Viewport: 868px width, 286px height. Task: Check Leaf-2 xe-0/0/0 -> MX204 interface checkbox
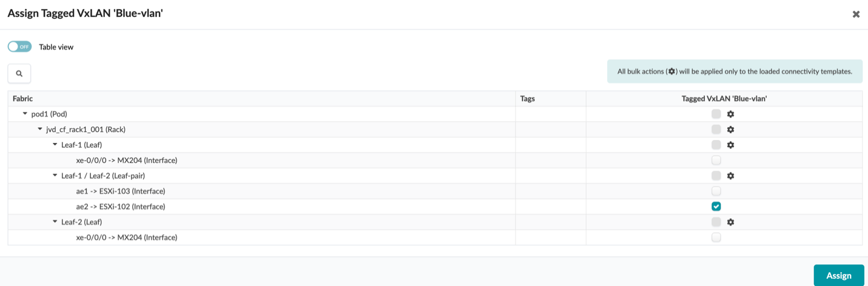click(x=716, y=238)
